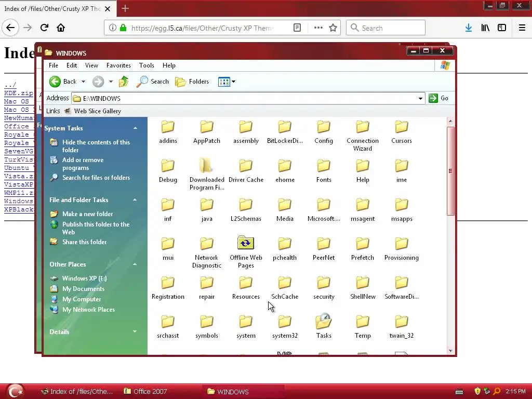Open My Computer in Other Places
532x399 pixels.
[x=82, y=299]
